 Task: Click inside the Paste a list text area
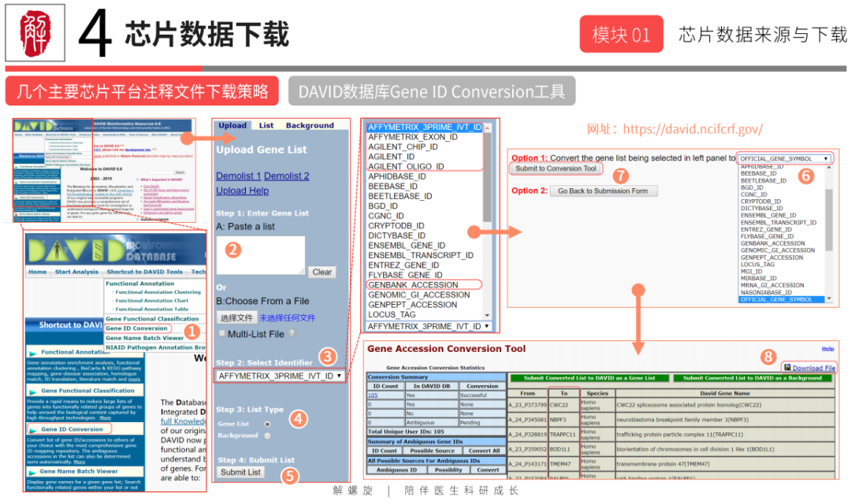[x=261, y=255]
